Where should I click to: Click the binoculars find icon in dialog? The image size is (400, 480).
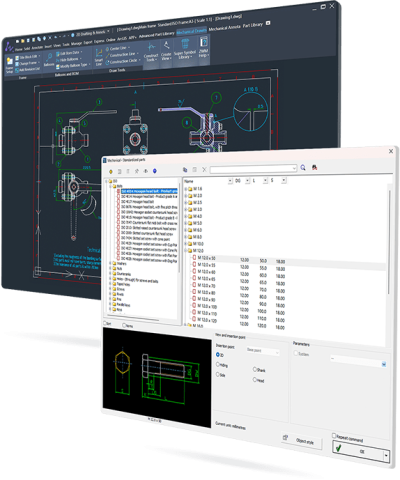pyautogui.click(x=314, y=167)
